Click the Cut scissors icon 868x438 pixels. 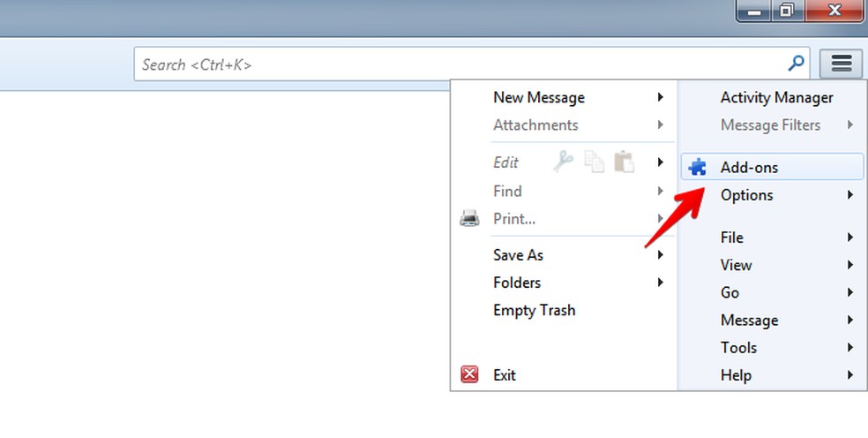(563, 162)
